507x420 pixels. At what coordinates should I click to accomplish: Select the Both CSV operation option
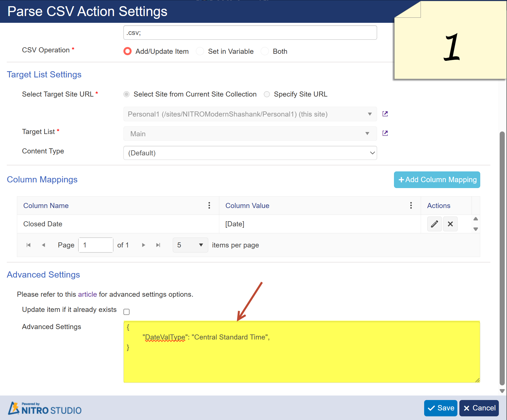(265, 51)
